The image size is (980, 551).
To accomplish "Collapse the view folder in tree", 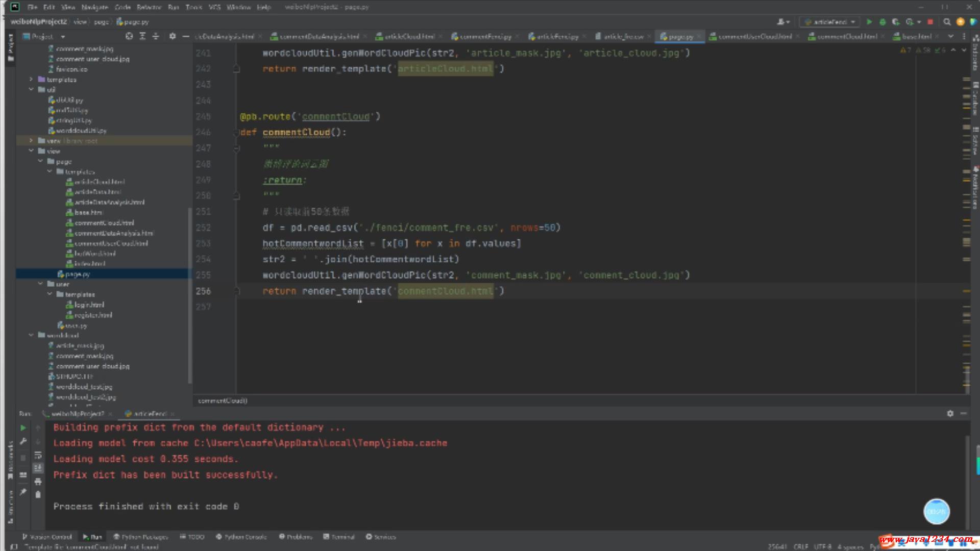I will coord(32,151).
